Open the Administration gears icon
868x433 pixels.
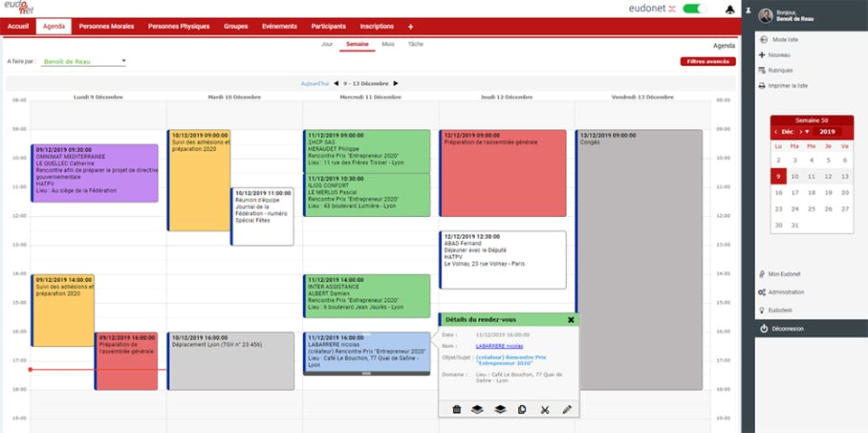(x=761, y=292)
